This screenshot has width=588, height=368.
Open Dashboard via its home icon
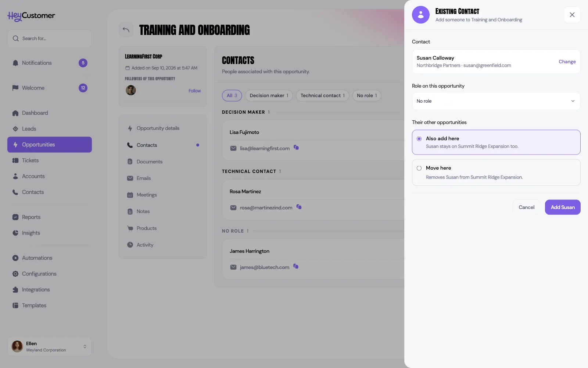pyautogui.click(x=15, y=113)
